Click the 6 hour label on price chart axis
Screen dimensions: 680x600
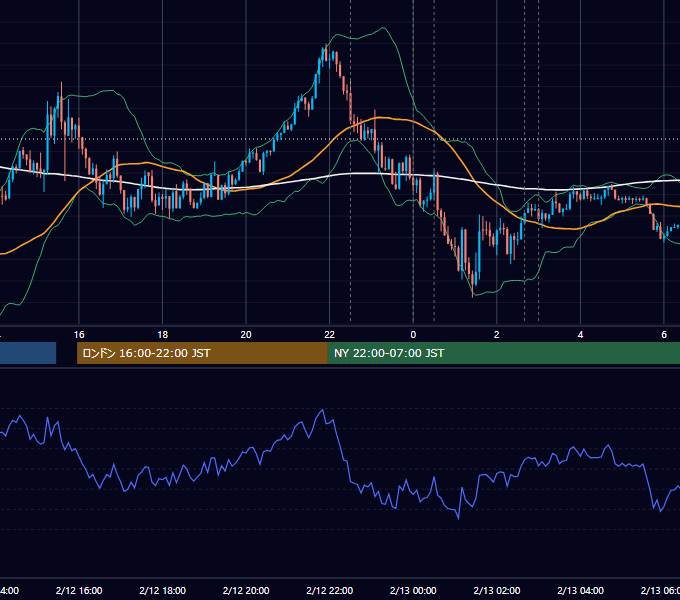664,335
